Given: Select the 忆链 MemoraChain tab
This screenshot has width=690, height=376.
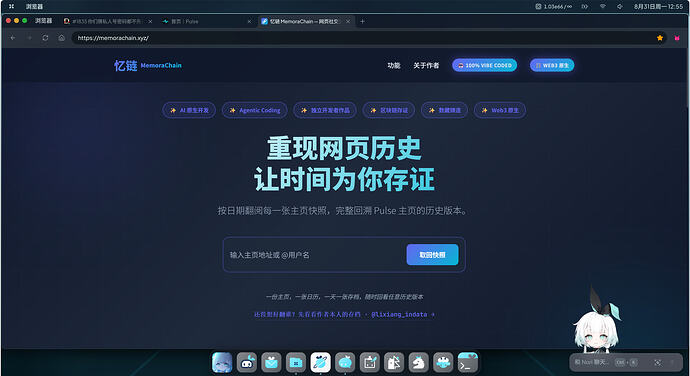Looking at the screenshot, I should (306, 21).
